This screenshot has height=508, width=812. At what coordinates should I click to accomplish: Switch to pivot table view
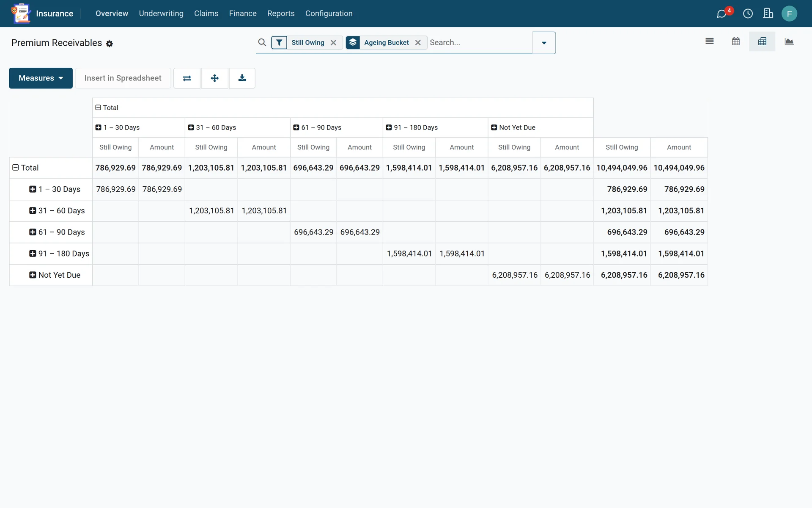762,41
